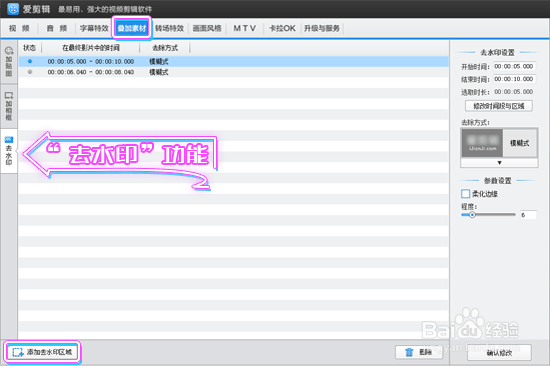Image resolution: width=550 pixels, height=366 pixels.
Task: Select the row 00:00:06.040 - 00:00:08.040
Action: pyautogui.click(x=234, y=72)
